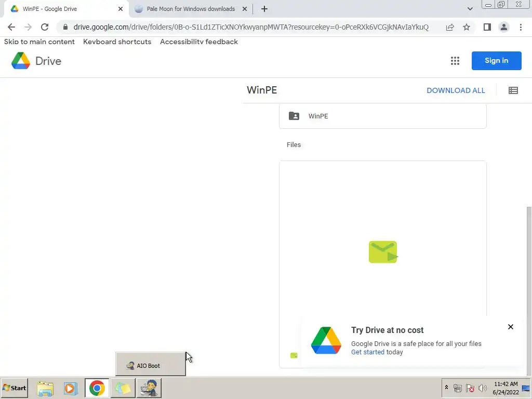
Task: Close the WinPE - Google Drive tab
Action: (121, 9)
